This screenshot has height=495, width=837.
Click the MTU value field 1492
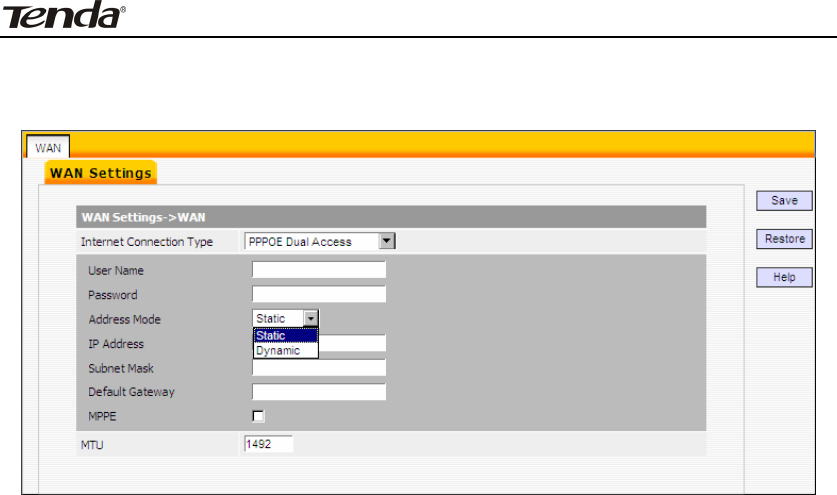point(269,444)
